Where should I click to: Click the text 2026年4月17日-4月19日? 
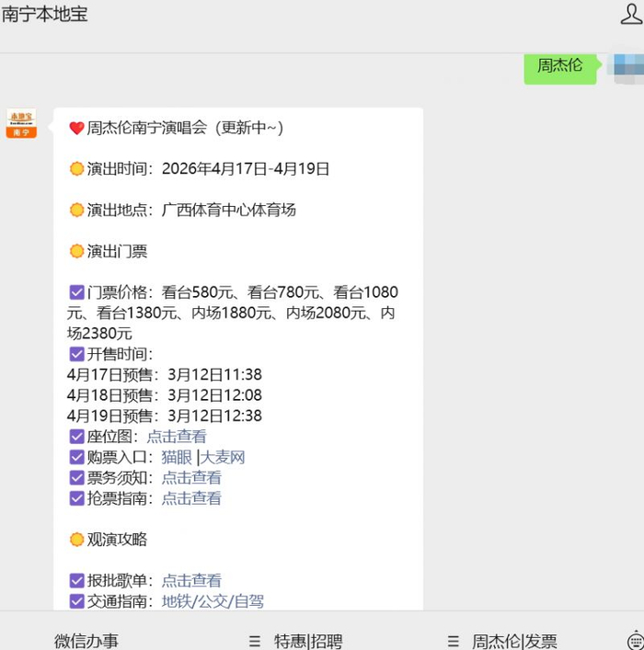click(246, 169)
